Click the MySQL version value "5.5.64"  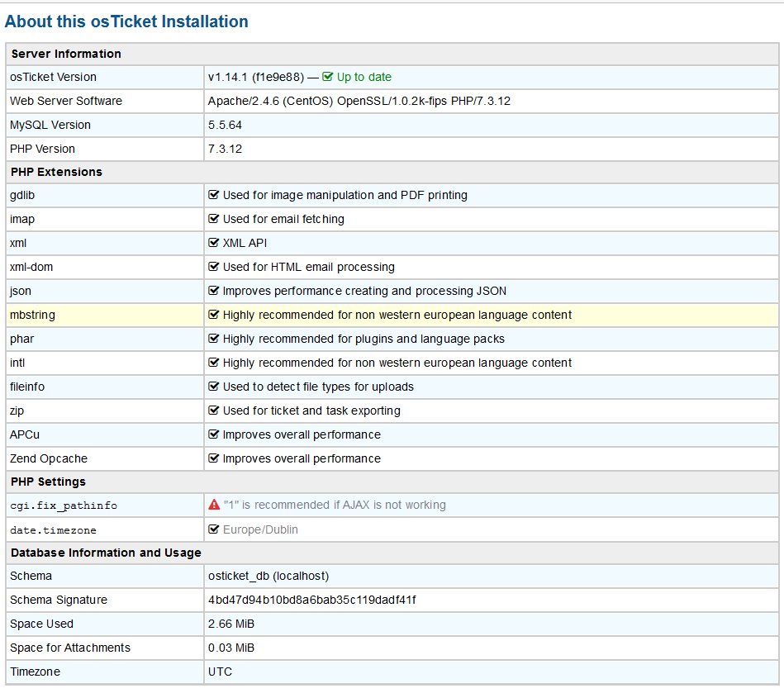pyautogui.click(x=225, y=125)
